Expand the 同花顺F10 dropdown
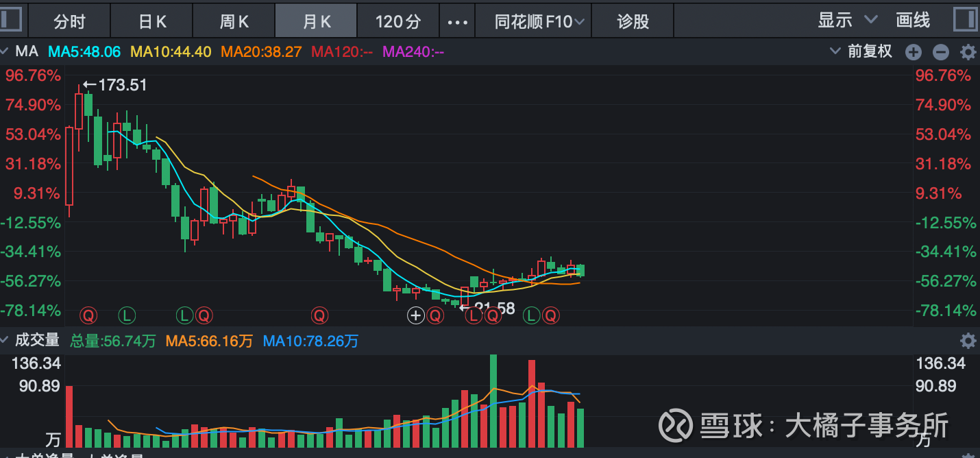This screenshot has width=980, height=458. tap(539, 21)
